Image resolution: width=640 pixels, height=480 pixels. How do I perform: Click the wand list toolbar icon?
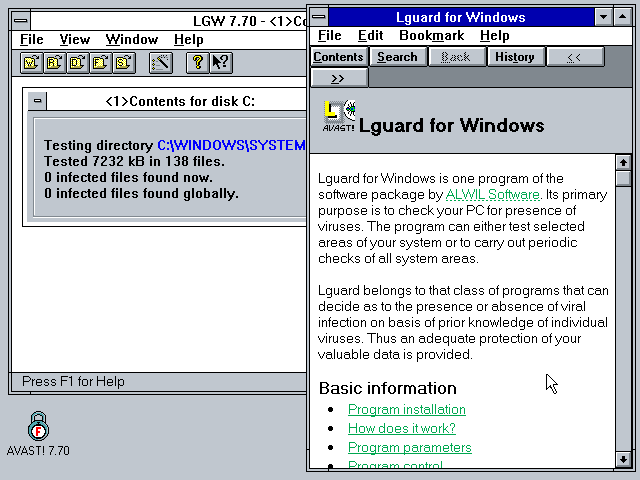[x=160, y=63]
